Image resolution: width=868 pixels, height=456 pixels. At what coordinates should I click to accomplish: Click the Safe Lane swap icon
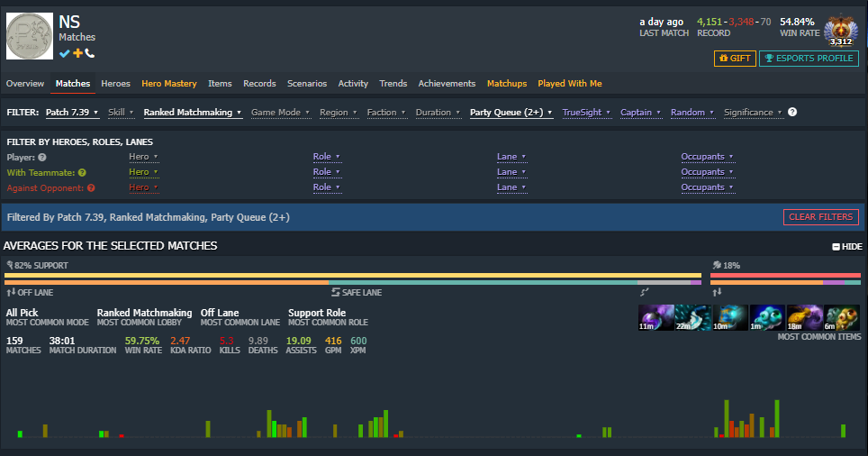tap(336, 292)
